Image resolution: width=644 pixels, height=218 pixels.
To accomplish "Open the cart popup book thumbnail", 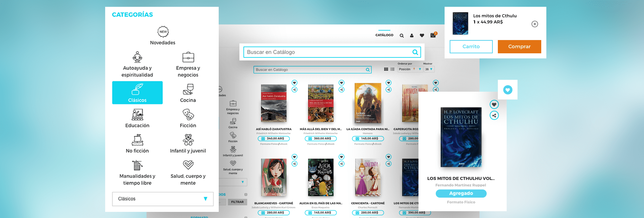I will click(x=461, y=23).
